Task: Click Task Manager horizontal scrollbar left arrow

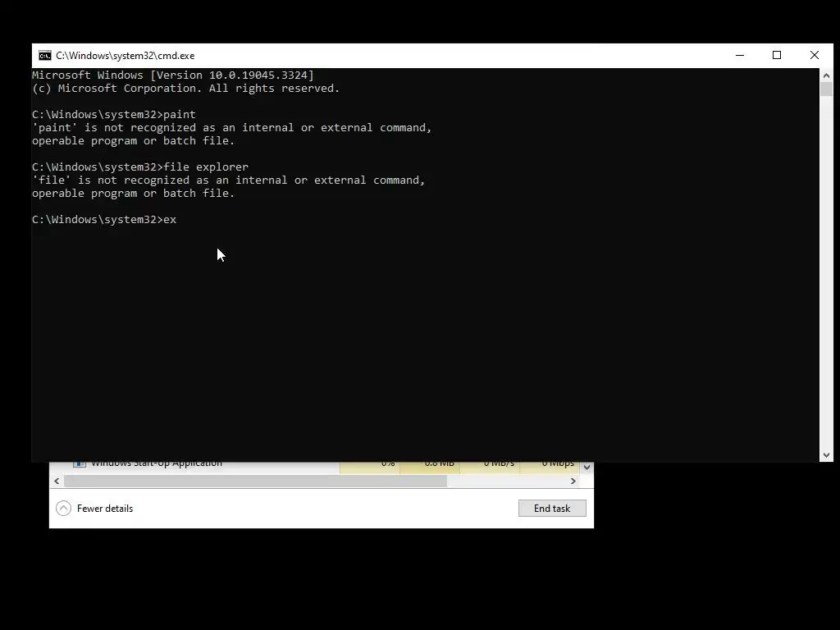Action: (57, 481)
